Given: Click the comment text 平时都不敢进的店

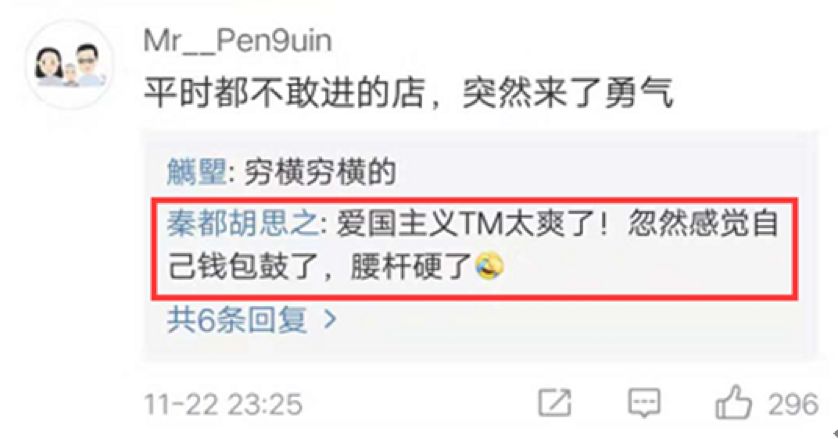Looking at the screenshot, I should pos(284,93).
